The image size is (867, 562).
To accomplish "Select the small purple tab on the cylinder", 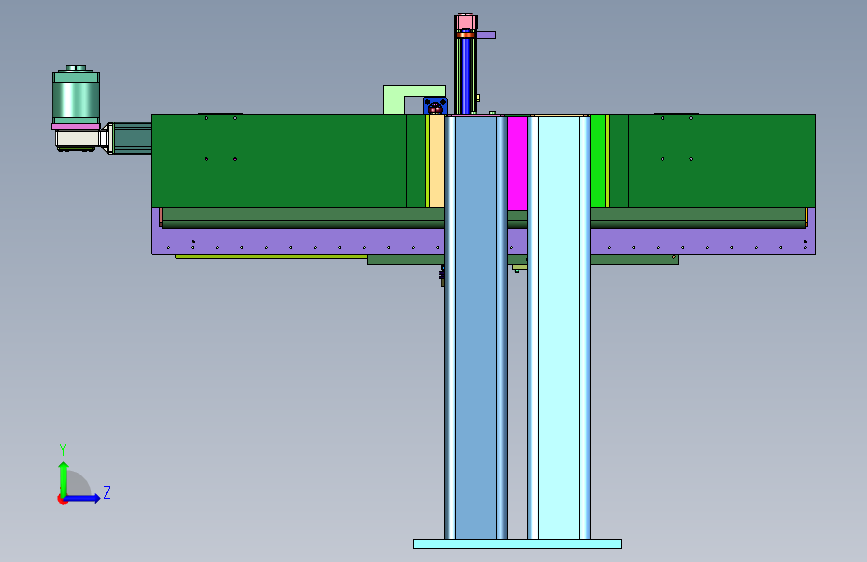I will [485, 35].
